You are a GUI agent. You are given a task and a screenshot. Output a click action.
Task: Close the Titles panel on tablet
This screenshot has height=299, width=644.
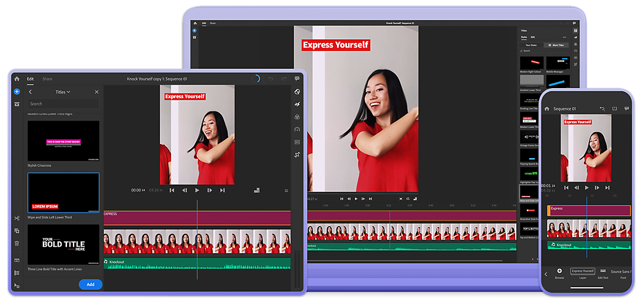click(96, 92)
